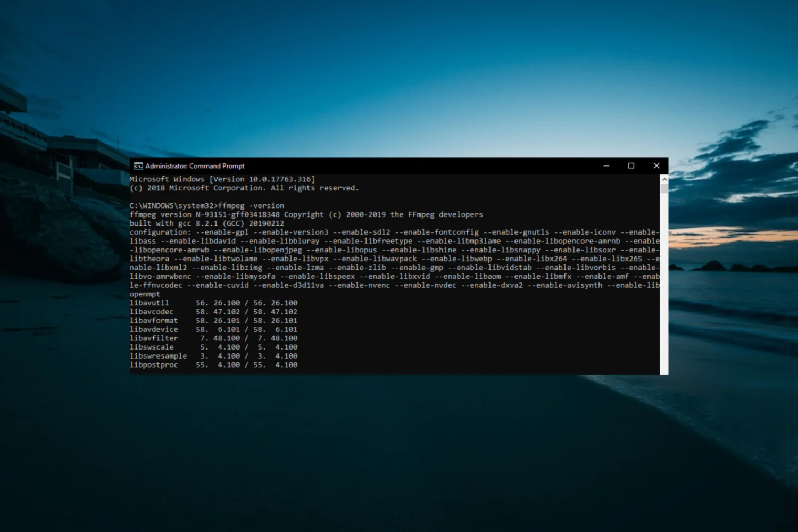This screenshot has width=798, height=532.
Task: Click the libavcodec 58.47.102 entry
Action: [213, 311]
